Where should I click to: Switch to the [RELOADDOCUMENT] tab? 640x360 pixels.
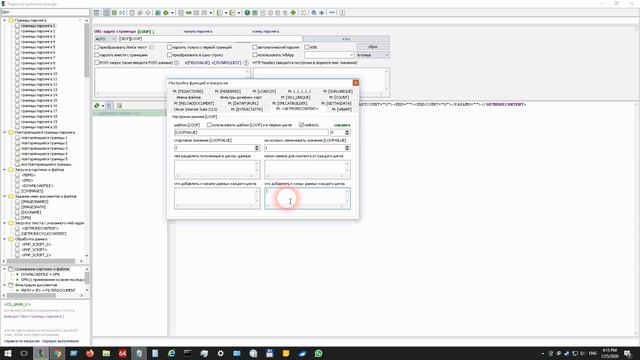pos(193,104)
